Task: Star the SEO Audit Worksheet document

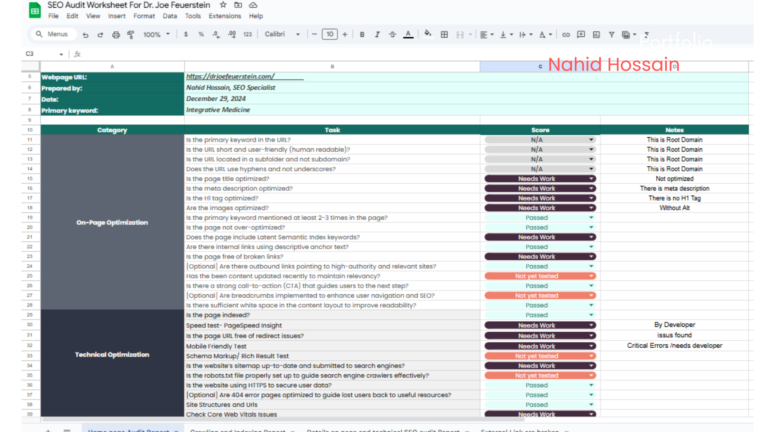Action: [x=223, y=5]
